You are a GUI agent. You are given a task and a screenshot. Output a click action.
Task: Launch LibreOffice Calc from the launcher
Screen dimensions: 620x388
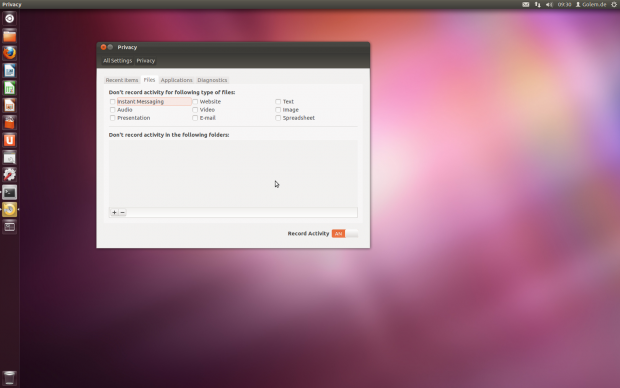point(9,88)
